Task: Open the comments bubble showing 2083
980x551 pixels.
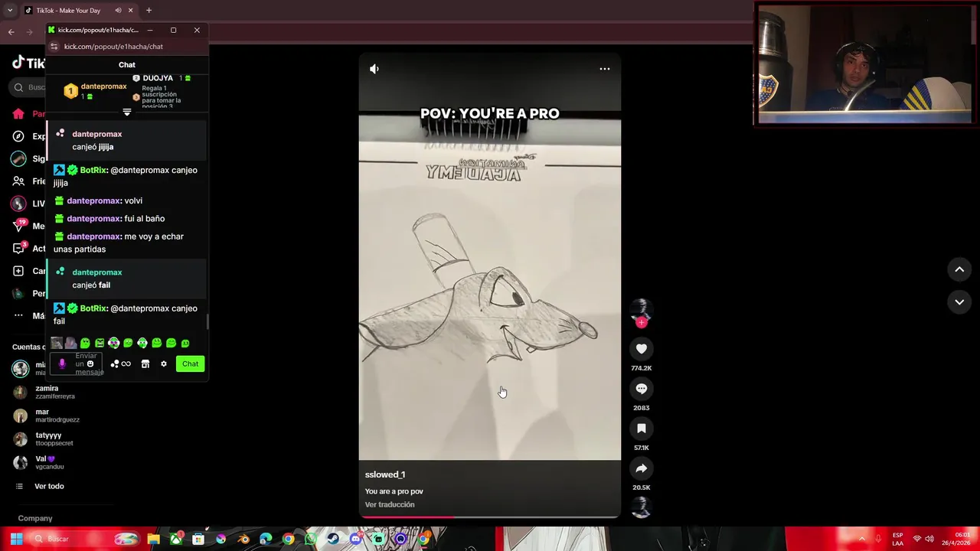Action: [642, 389]
